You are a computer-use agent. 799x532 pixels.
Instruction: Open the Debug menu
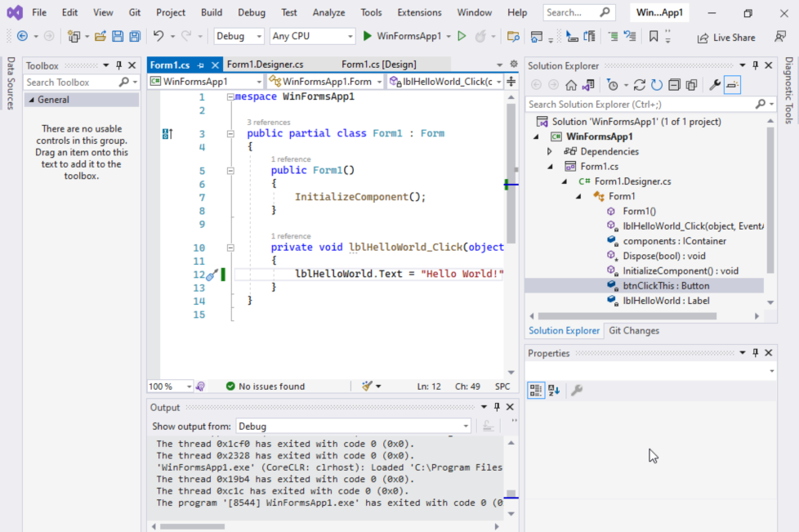tap(252, 12)
